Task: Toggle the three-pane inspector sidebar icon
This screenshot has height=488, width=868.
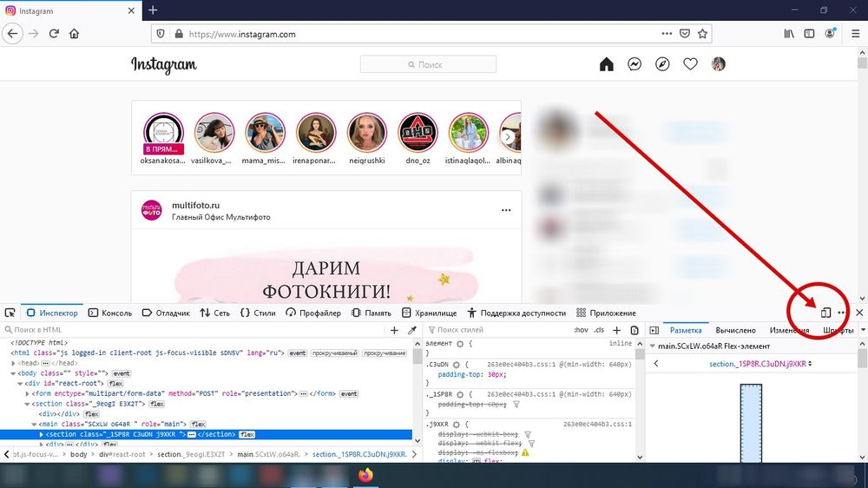Action: pyautogui.click(x=654, y=330)
